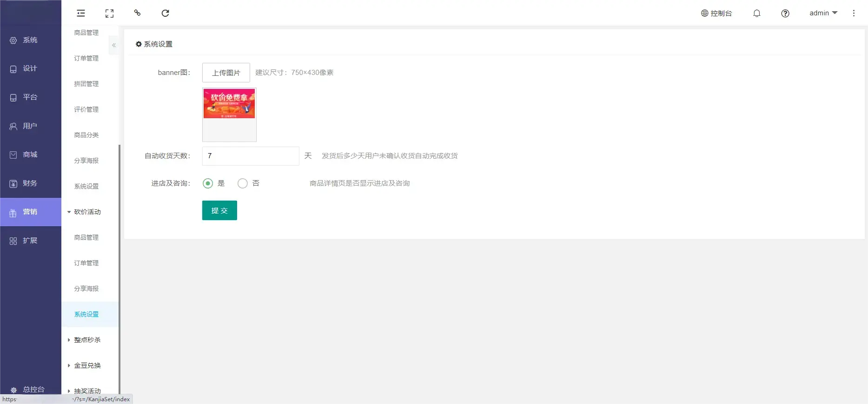Toggle fullscreen mode icon in top bar
This screenshot has height=404, width=868.
pyautogui.click(x=109, y=13)
